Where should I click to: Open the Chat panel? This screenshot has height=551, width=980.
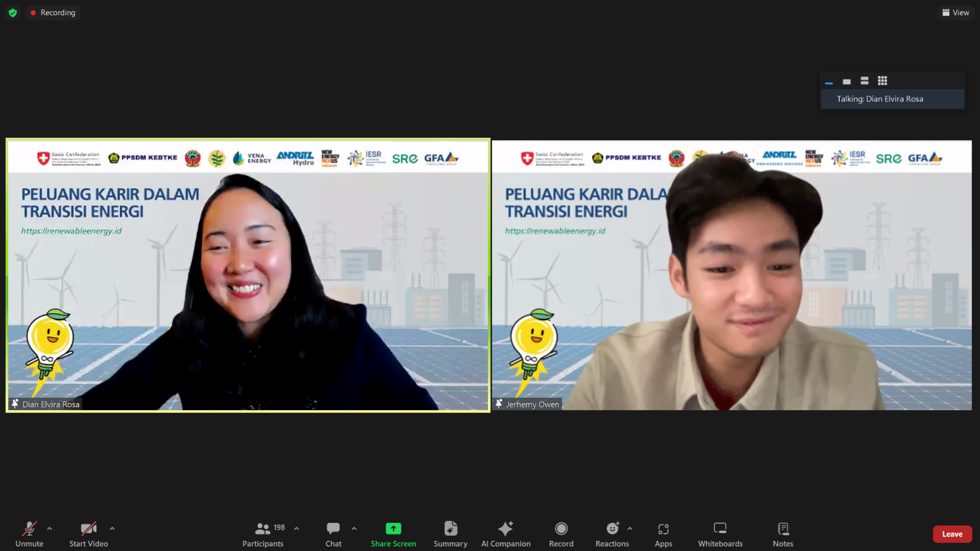click(x=333, y=534)
